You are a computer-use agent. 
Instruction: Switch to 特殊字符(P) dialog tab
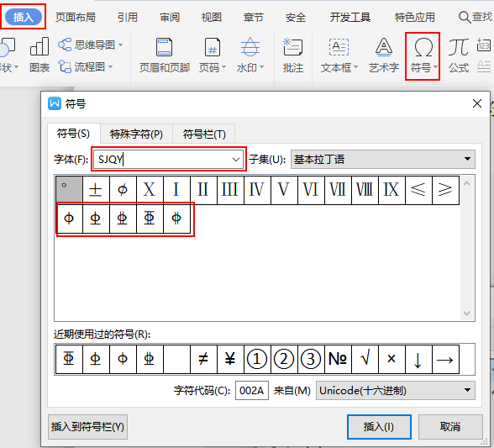point(136,134)
